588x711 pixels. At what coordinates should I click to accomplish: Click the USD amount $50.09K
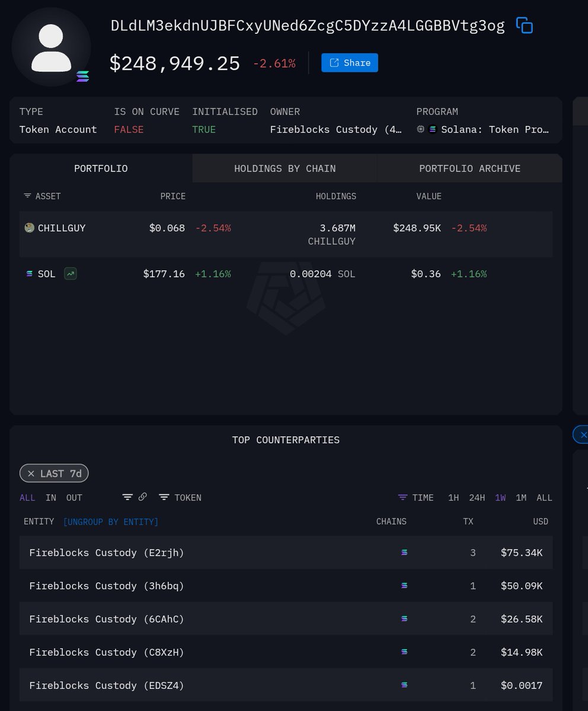click(522, 586)
